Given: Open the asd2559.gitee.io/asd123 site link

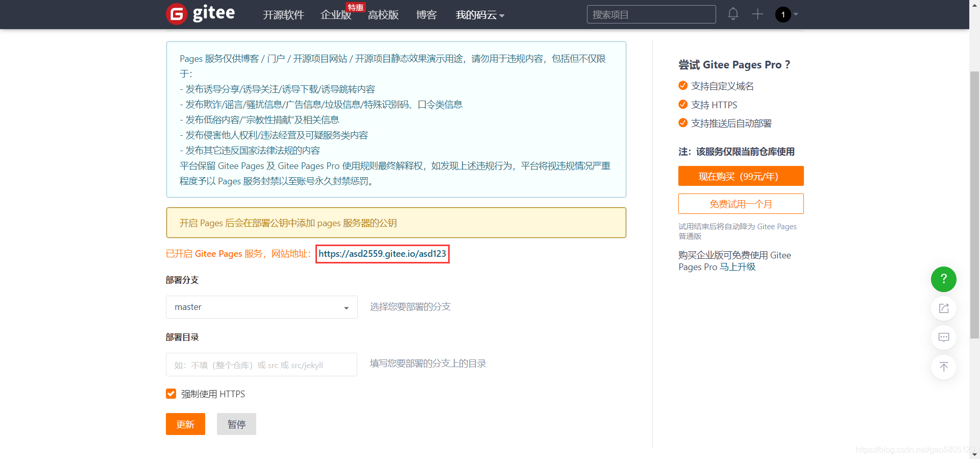Looking at the screenshot, I should 382,254.
